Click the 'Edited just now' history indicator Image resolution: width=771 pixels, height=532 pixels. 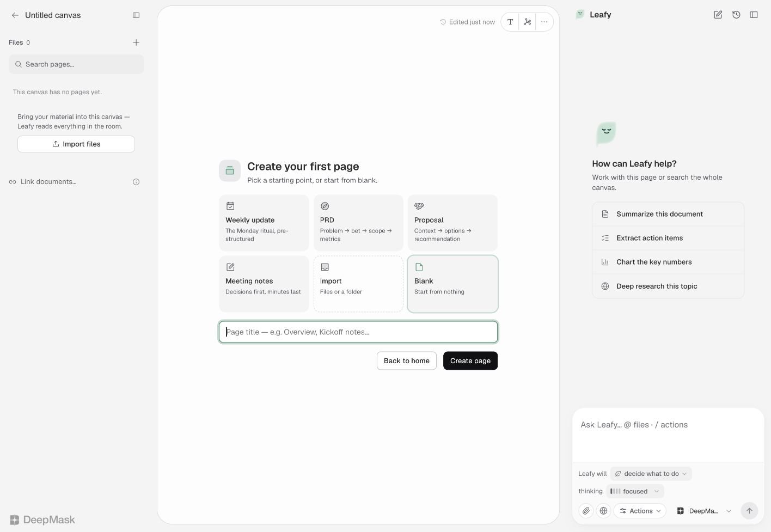(x=467, y=22)
